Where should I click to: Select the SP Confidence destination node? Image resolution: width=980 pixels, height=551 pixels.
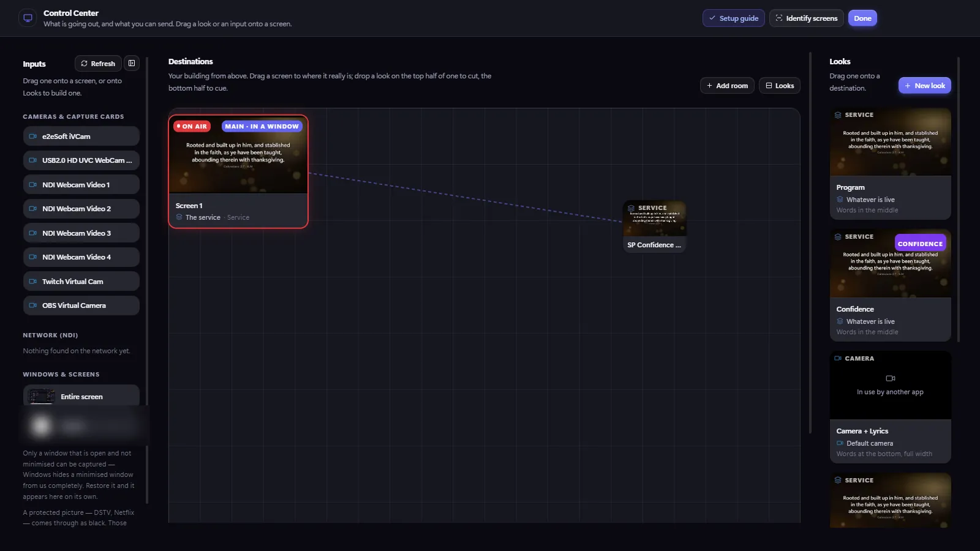(x=655, y=227)
